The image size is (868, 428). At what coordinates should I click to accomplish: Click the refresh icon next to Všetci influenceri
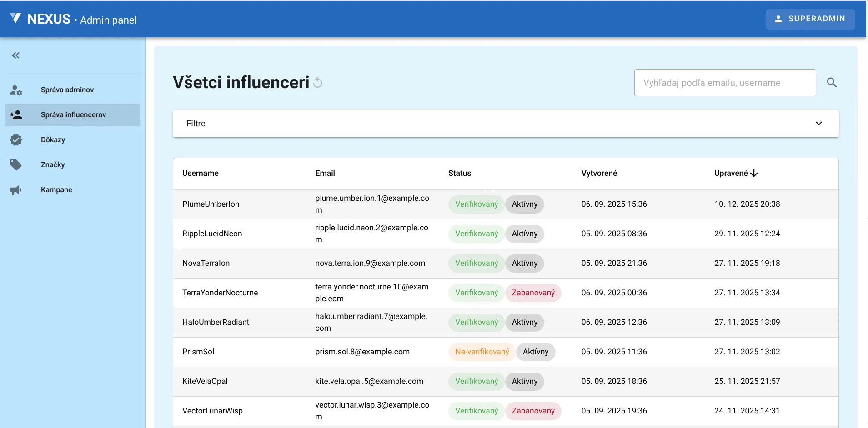318,82
